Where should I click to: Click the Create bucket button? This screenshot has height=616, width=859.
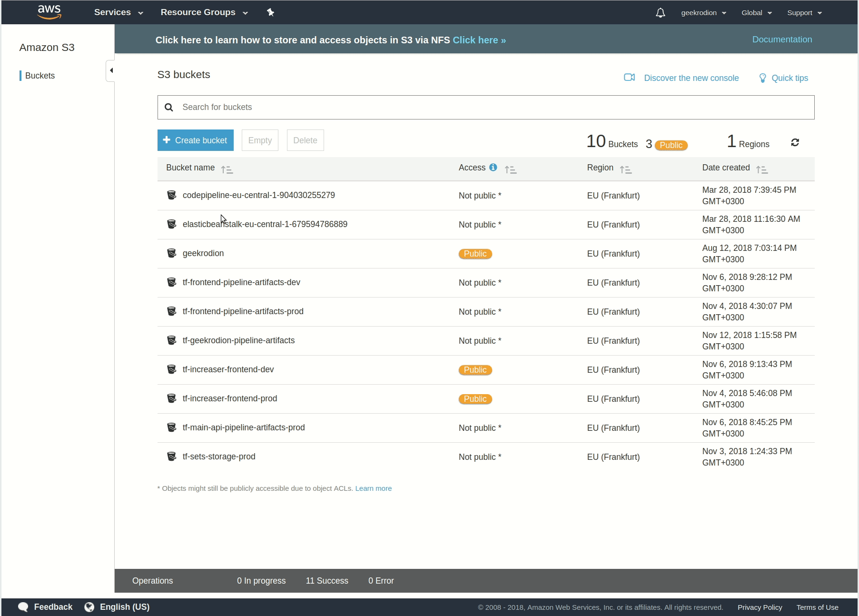(196, 140)
